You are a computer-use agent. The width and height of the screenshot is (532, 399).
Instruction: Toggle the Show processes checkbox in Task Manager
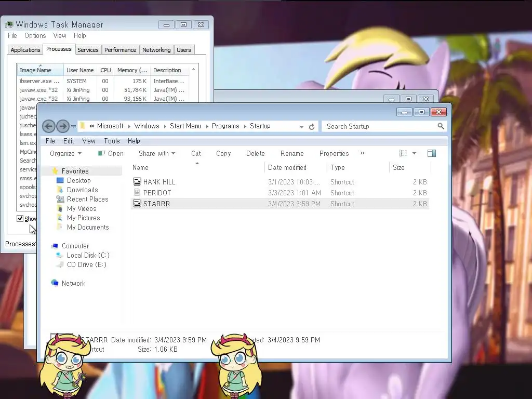point(20,219)
